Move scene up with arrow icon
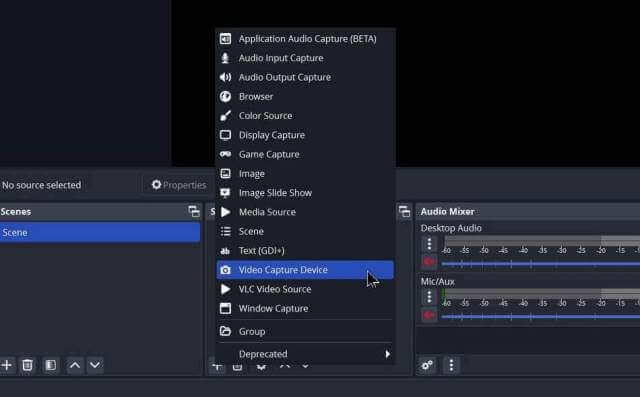This screenshot has width=640, height=397. [75, 365]
